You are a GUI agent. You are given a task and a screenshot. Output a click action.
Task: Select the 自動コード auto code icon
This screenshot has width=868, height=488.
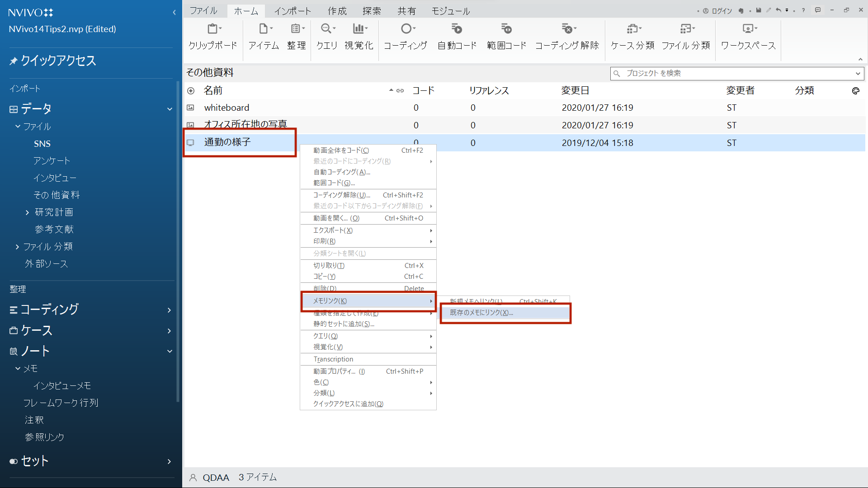click(457, 29)
